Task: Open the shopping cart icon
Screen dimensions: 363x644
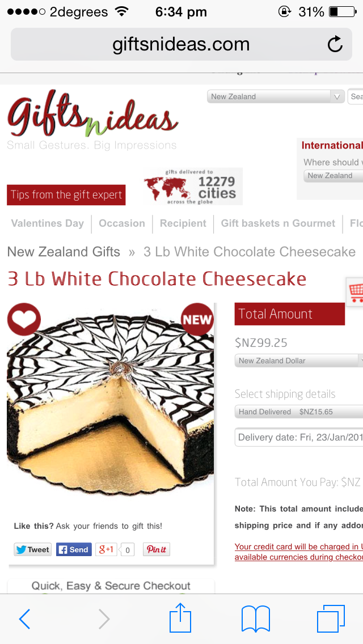Action: 355,291
